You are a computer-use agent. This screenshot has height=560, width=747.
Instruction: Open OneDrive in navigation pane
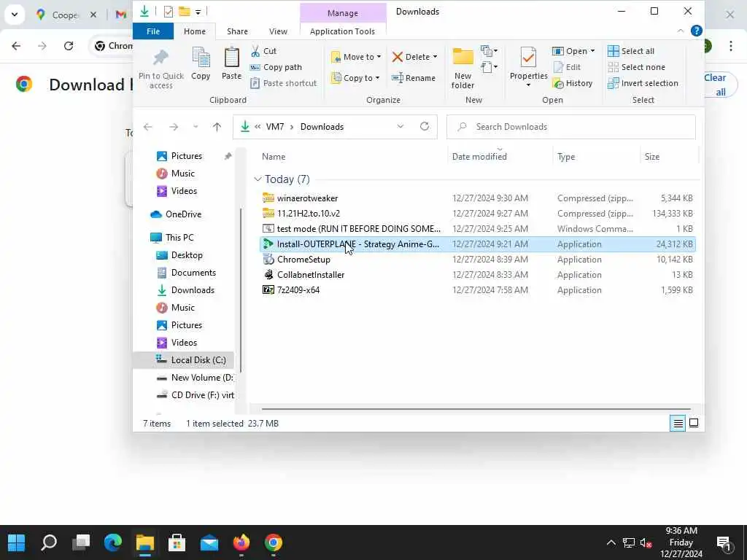[x=183, y=214]
